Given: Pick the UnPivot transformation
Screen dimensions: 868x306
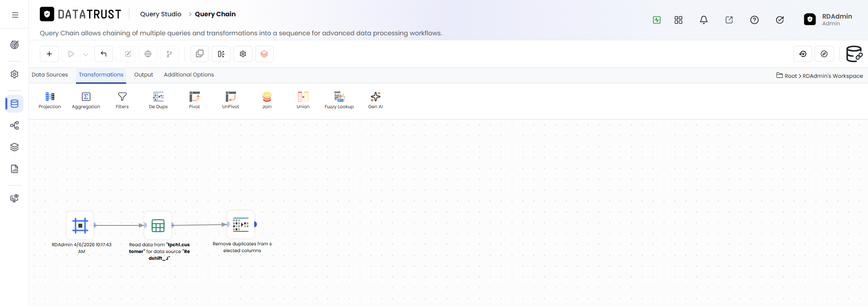Looking at the screenshot, I should point(231,100).
